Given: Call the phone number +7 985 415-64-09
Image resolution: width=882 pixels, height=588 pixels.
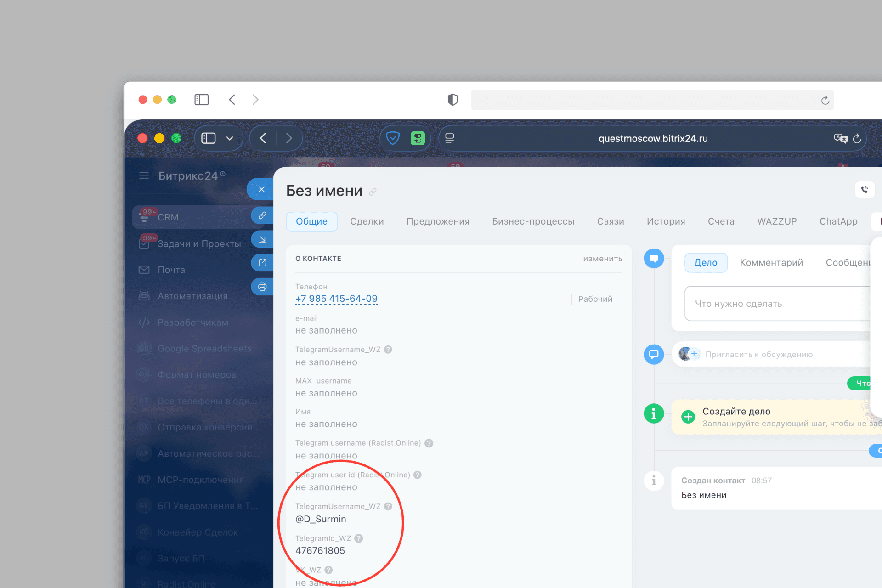Looking at the screenshot, I should [x=336, y=299].
